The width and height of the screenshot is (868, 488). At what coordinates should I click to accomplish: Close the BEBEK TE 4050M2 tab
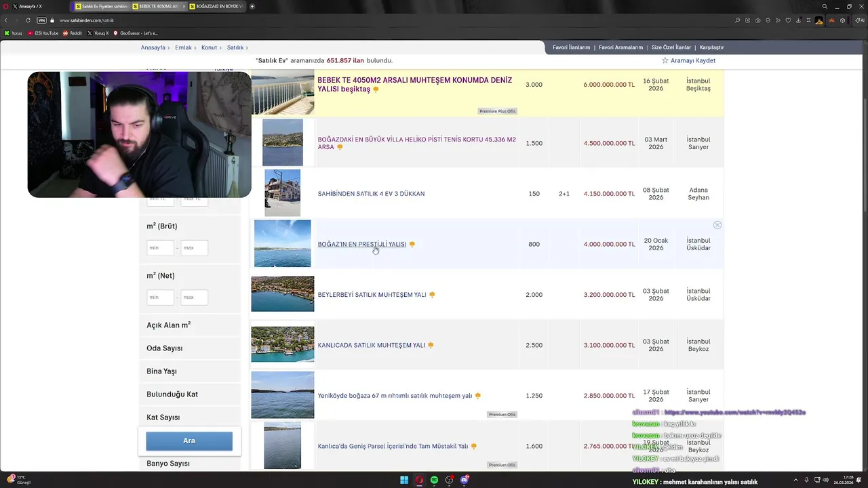tap(184, 6)
